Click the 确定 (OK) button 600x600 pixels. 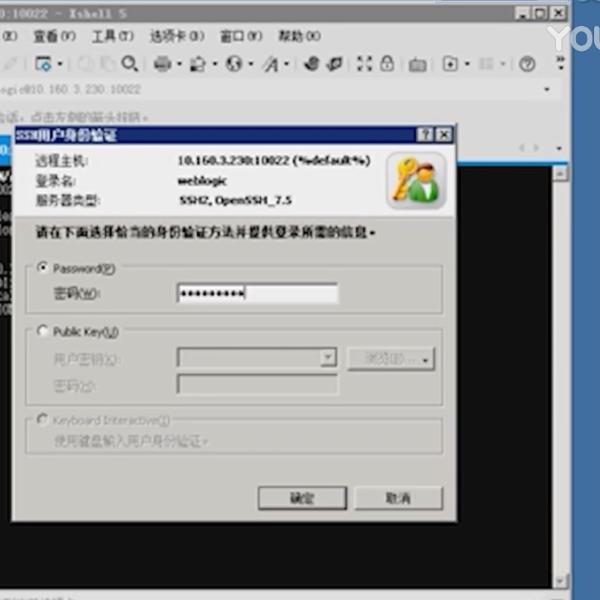coord(301,497)
